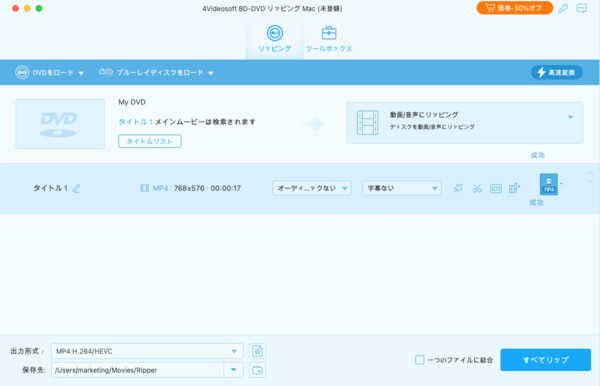Image resolution: width=600 pixels, height=386 pixels.
Task: Open the 出力形式 MP4 H.264/HEVC dropdown
Action: [x=147, y=351]
